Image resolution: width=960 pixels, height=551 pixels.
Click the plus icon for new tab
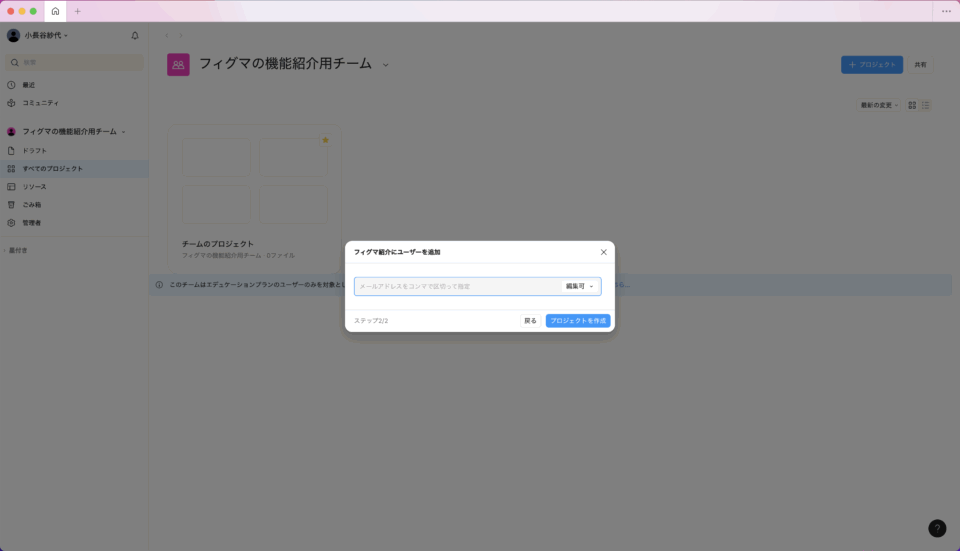78,11
